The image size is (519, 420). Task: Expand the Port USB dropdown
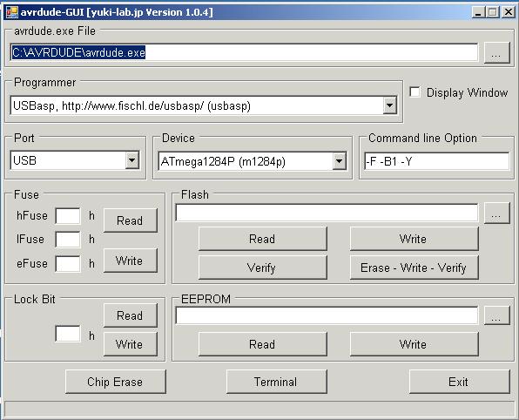tap(132, 160)
